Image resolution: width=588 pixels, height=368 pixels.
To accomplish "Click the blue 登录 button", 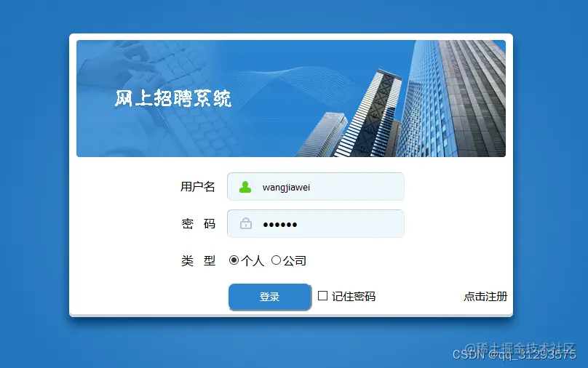I will tap(270, 297).
